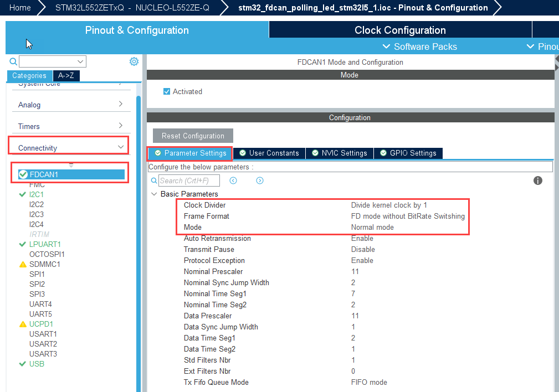Go to the next search result arrow
This screenshot has width=559, height=392.
tap(260, 180)
